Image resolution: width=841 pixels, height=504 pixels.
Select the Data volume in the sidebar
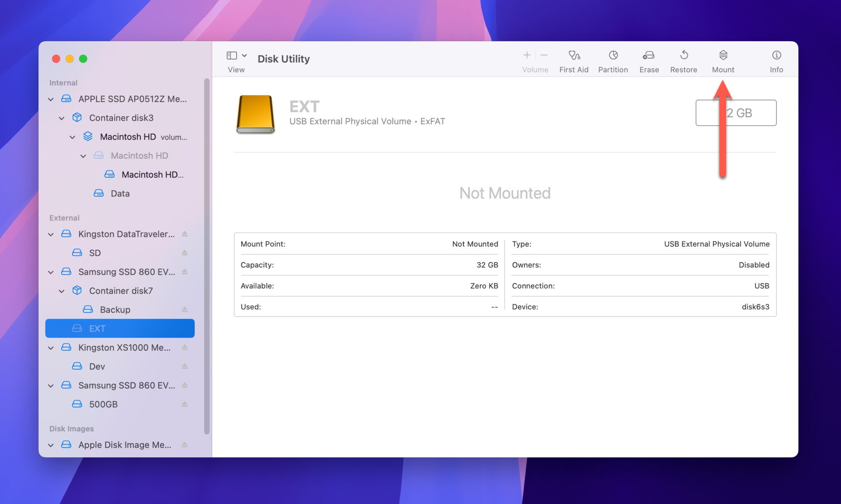[x=120, y=193]
